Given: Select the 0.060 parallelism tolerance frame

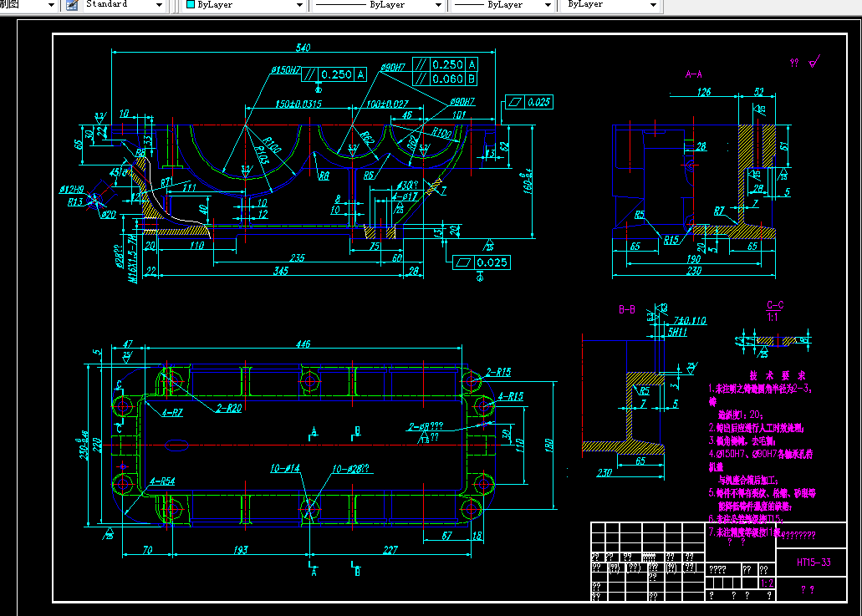Looking at the screenshot, I should pyautogui.click(x=445, y=79).
